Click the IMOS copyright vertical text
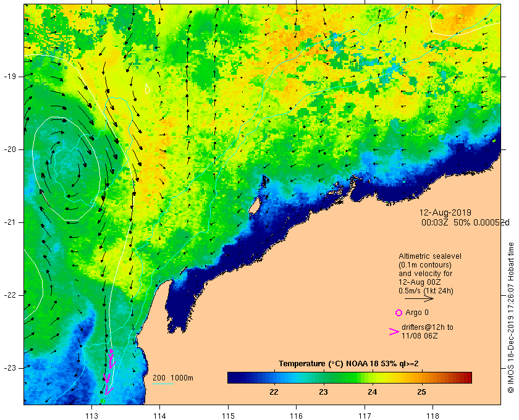 click(x=510, y=317)
